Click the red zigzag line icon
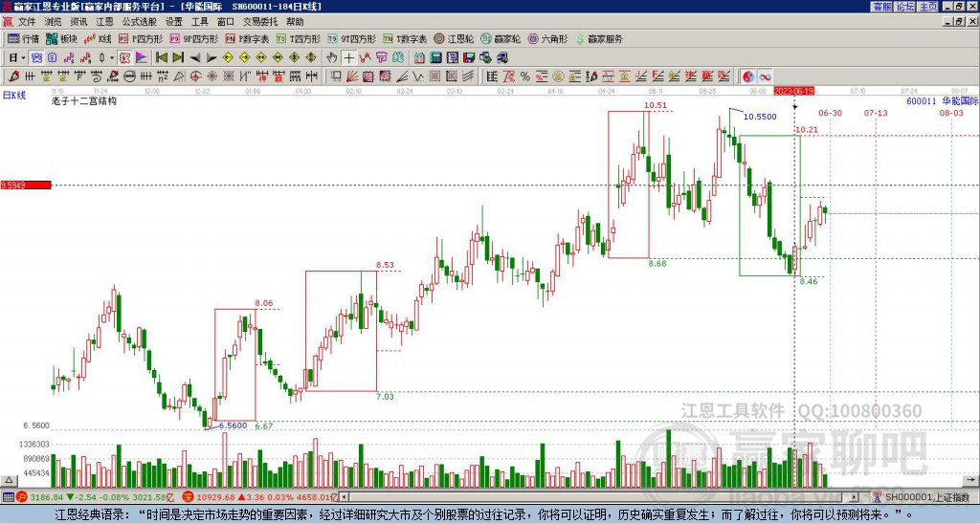980x524 pixels. coord(365,58)
